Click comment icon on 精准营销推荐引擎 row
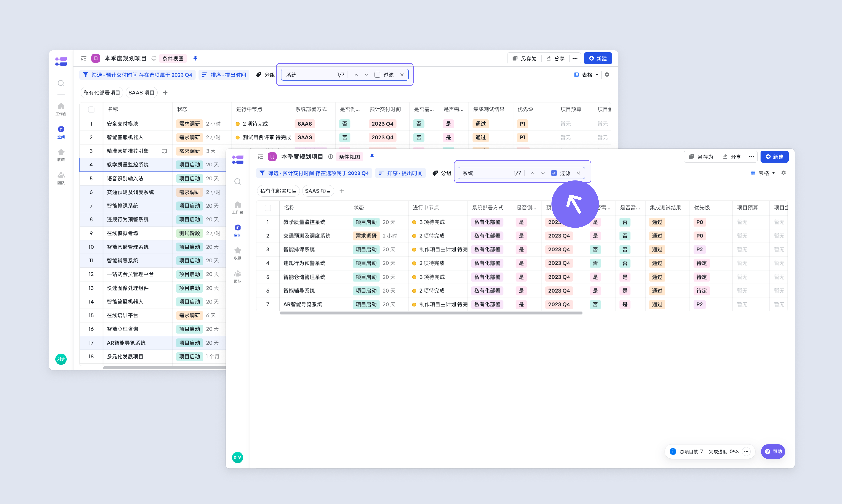Screen dimensions: 842x504 pyautogui.click(x=164, y=151)
